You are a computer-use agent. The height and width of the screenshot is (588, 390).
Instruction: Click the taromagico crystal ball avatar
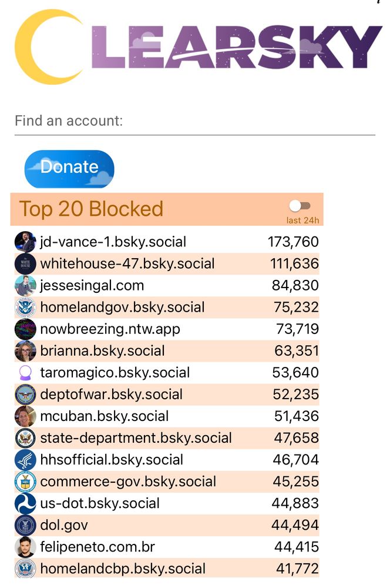pyautogui.click(x=25, y=373)
